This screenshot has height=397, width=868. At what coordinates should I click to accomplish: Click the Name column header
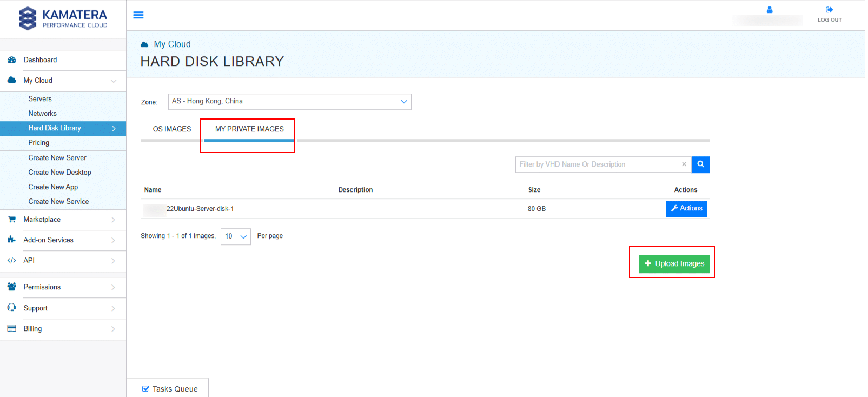click(153, 190)
